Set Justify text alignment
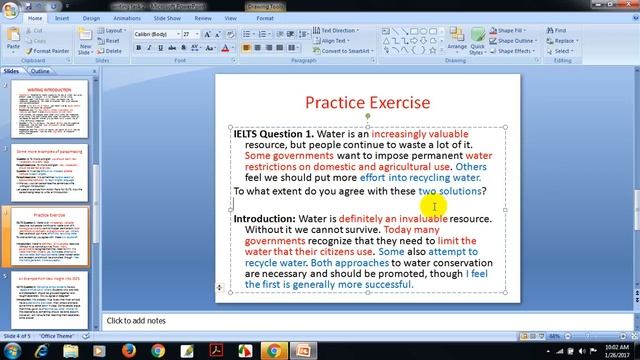The width and height of the screenshot is (640, 360). tap(280, 48)
